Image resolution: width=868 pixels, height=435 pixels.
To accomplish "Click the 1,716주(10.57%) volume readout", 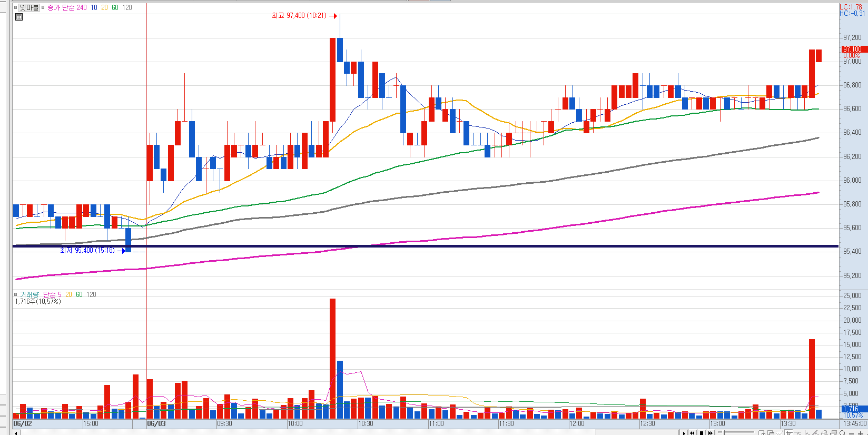I will (x=37, y=301).
